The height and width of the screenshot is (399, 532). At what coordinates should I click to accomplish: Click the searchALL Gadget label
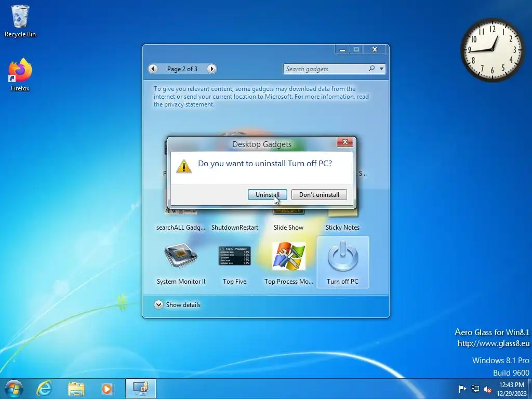pyautogui.click(x=180, y=228)
